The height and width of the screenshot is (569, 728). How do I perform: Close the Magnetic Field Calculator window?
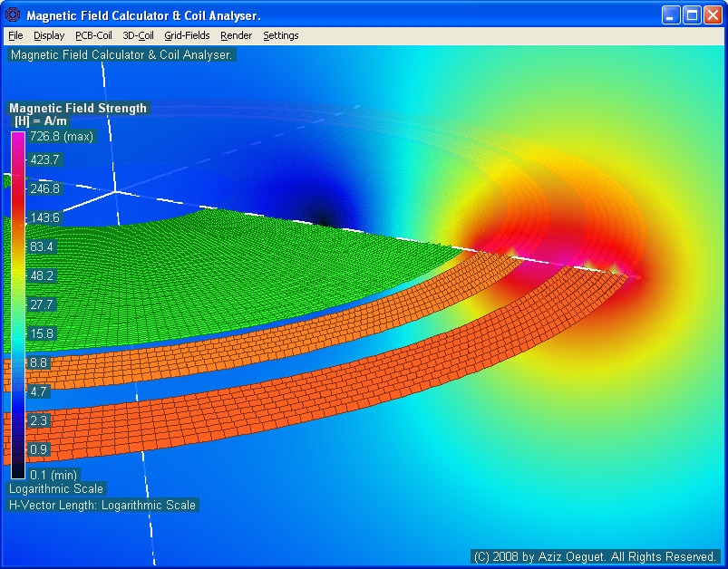pyautogui.click(x=713, y=15)
